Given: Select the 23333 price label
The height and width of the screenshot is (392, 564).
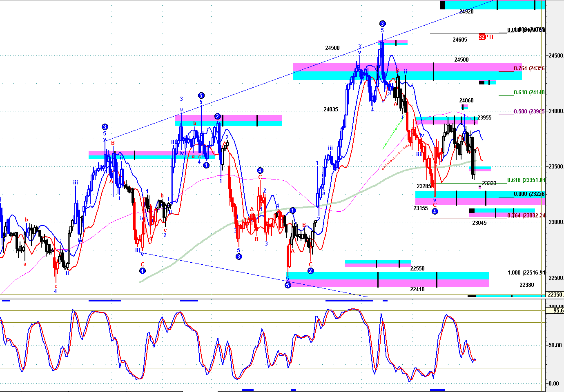Looking at the screenshot, I should [489, 183].
